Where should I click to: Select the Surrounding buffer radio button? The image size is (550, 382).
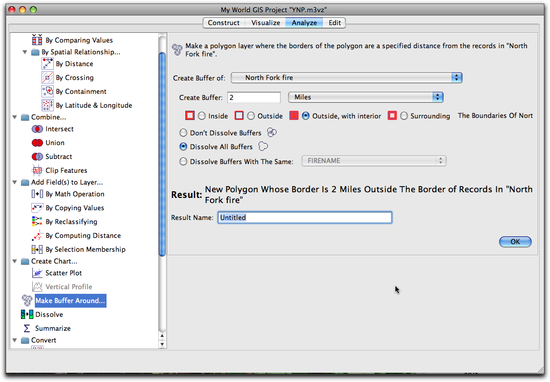pos(404,116)
